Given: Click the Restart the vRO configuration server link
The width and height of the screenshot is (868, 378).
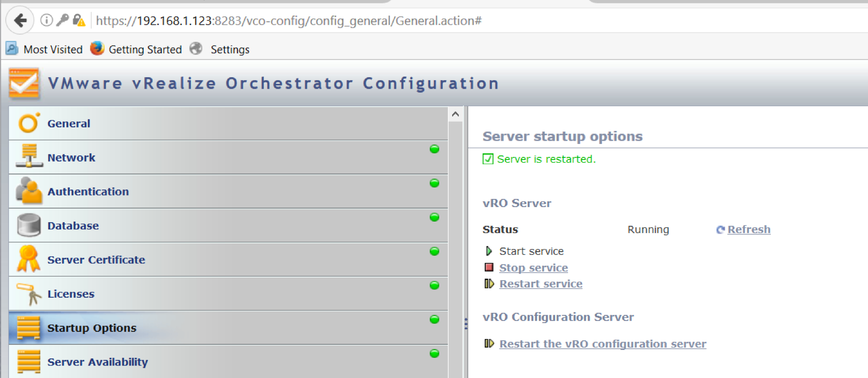Looking at the screenshot, I should pyautogui.click(x=603, y=344).
